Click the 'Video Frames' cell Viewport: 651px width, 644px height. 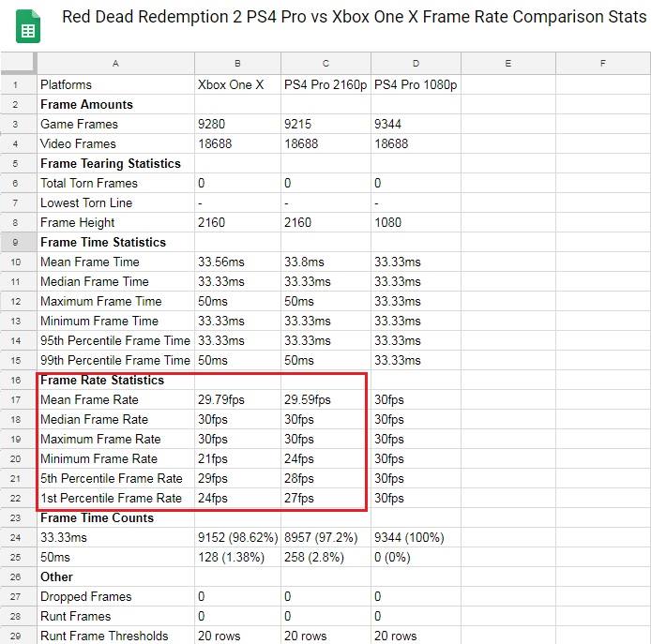pos(115,143)
